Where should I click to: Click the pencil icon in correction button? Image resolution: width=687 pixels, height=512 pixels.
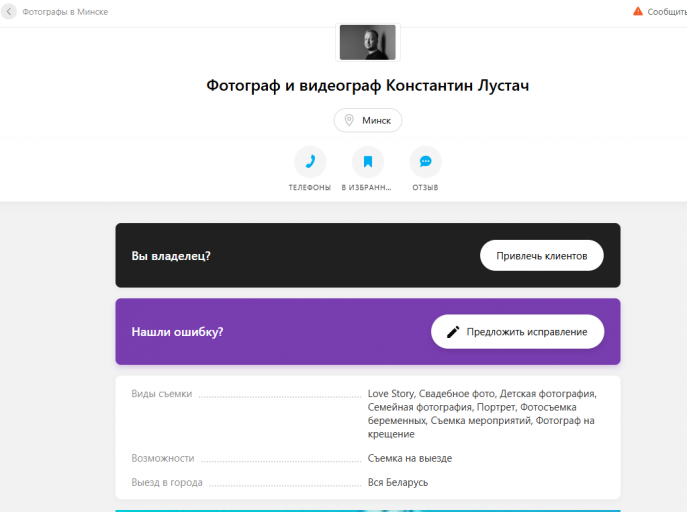pos(453,332)
